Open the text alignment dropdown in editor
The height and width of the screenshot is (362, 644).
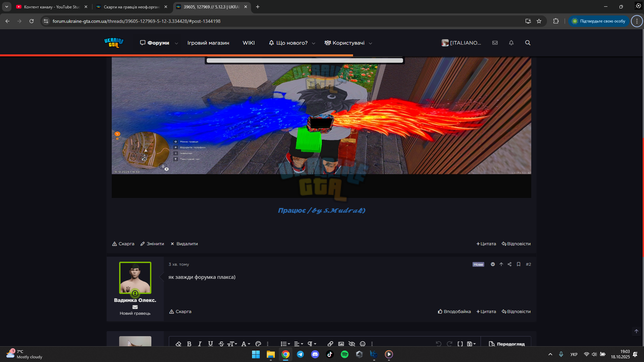coord(299,344)
